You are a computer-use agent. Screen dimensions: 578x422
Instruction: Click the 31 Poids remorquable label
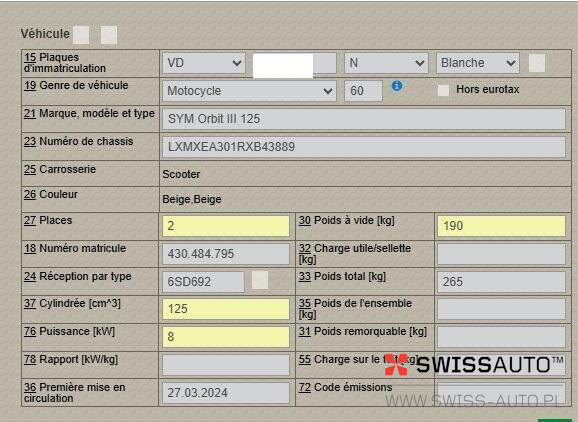coord(363,331)
